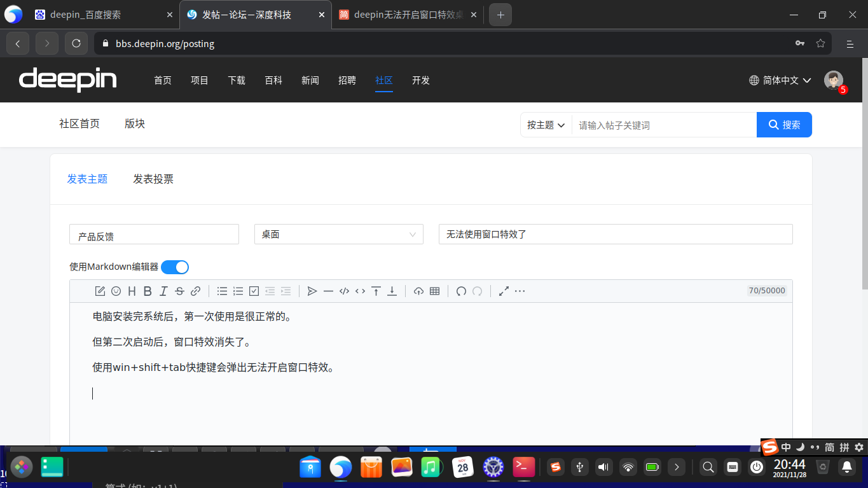Turn off the Markdown editor switch
Viewport: 868px width, 488px height.
[175, 267]
